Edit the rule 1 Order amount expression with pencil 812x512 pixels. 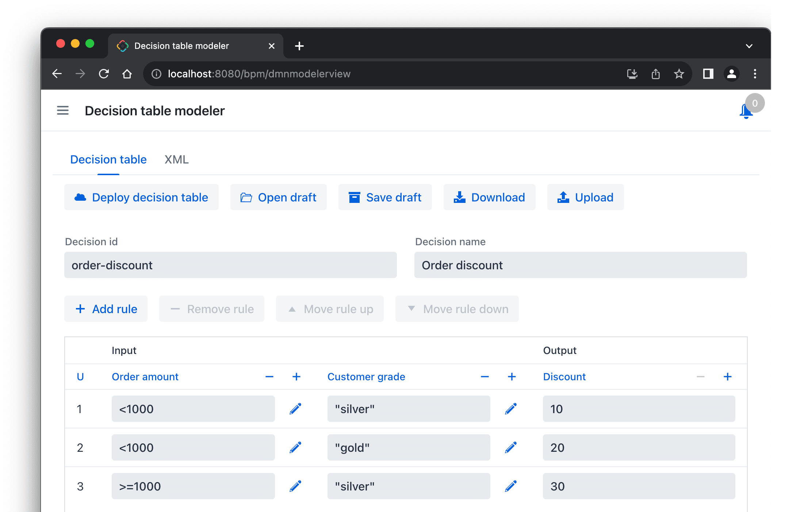295,409
